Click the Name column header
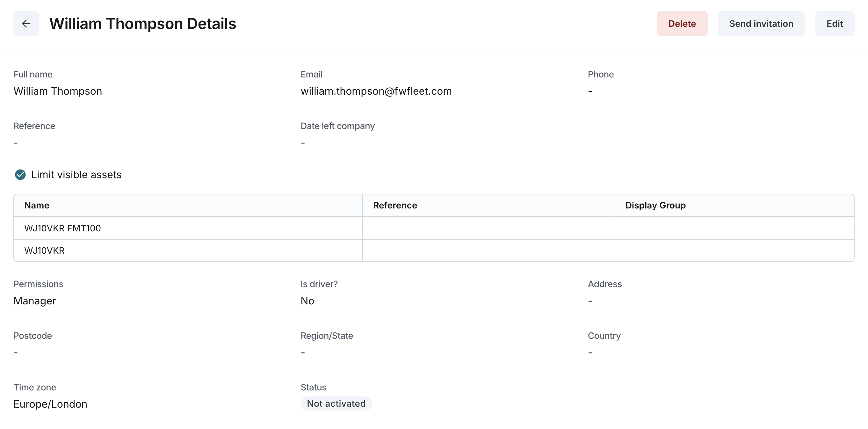868x429 pixels. click(37, 205)
